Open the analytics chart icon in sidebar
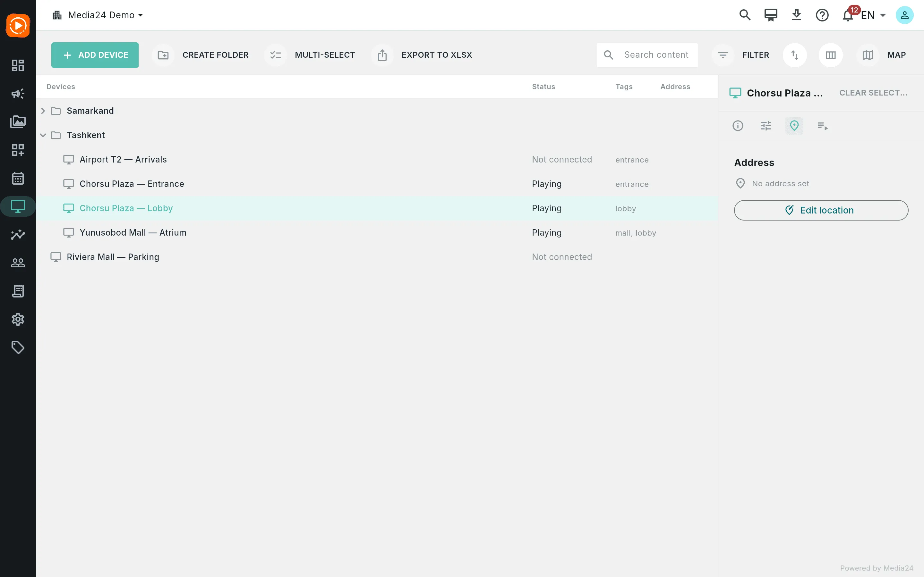The width and height of the screenshot is (924, 577). point(18,235)
